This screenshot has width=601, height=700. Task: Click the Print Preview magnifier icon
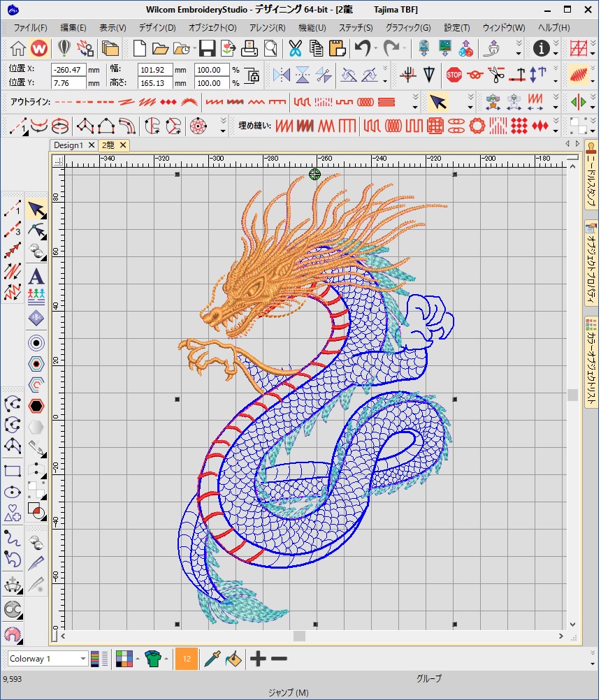tap(270, 48)
